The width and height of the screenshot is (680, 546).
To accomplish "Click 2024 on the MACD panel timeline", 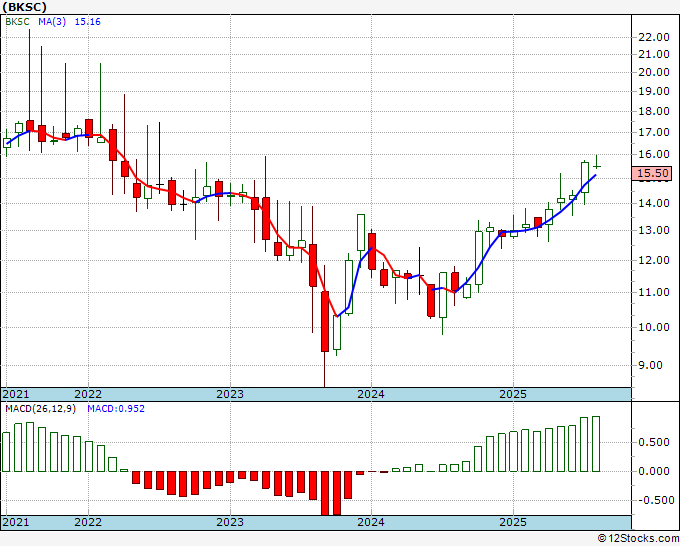I will (x=371, y=522).
